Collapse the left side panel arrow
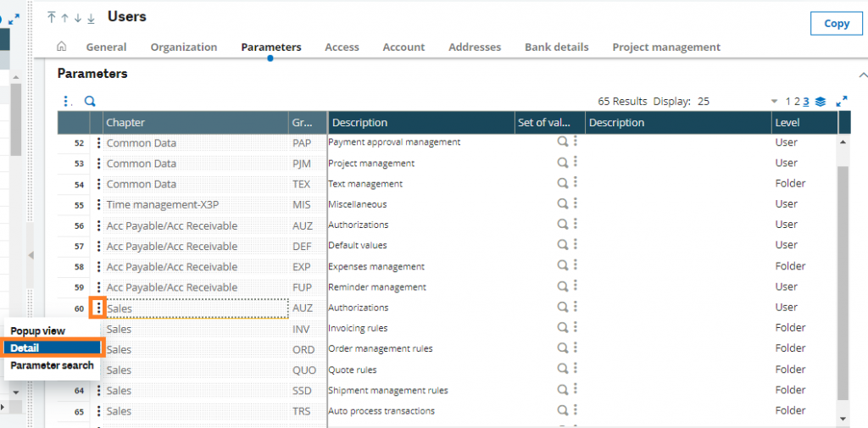This screenshot has height=428, width=868. [31, 254]
